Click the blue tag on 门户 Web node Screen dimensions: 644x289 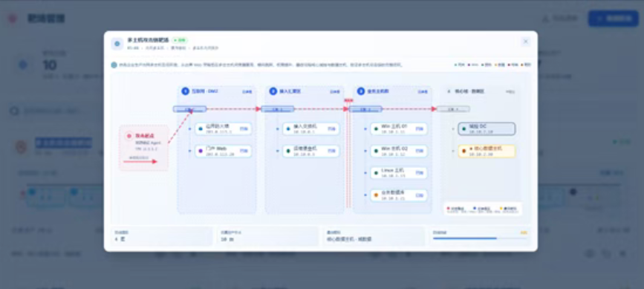244,151
